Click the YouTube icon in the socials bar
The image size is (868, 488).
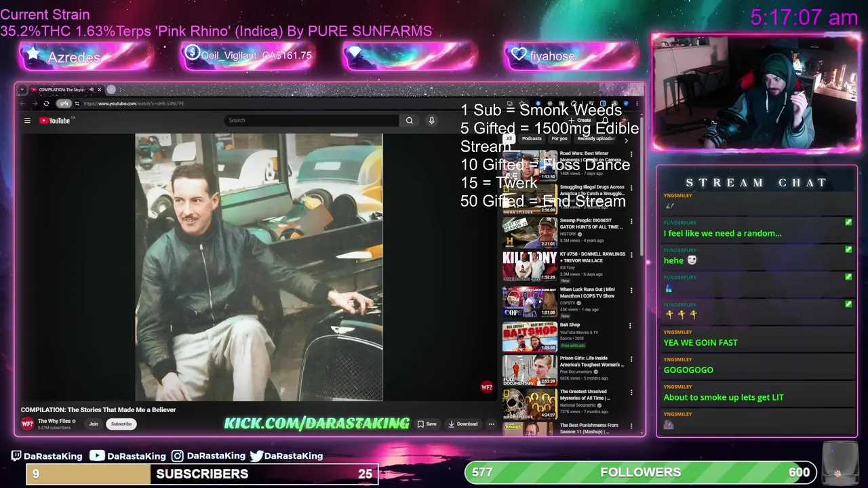coord(97,456)
